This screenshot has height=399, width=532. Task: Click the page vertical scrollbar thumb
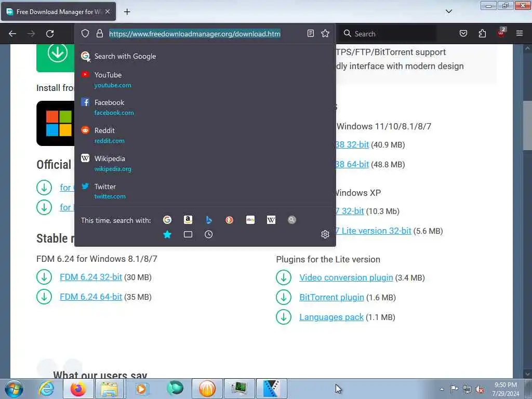coord(527,126)
